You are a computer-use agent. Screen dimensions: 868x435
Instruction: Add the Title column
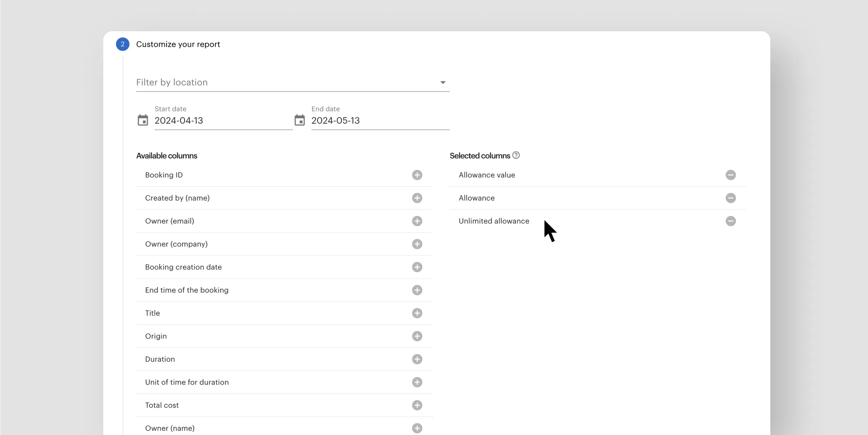click(417, 313)
